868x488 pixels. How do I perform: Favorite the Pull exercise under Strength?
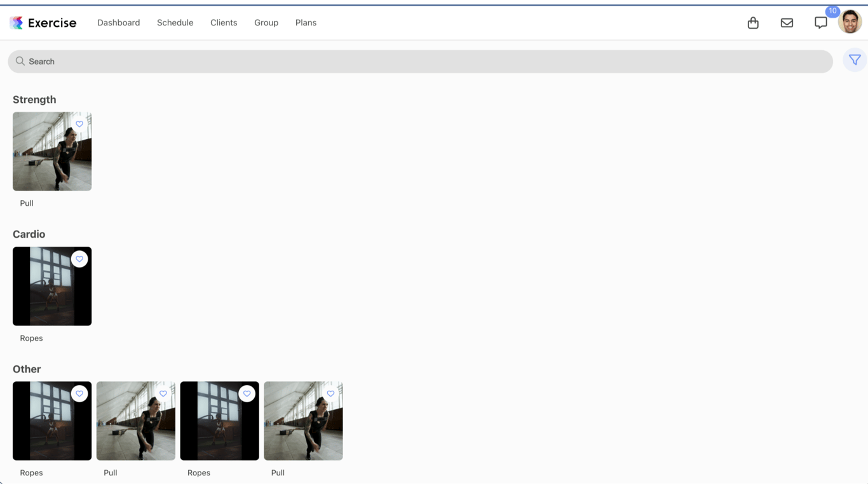coord(79,124)
